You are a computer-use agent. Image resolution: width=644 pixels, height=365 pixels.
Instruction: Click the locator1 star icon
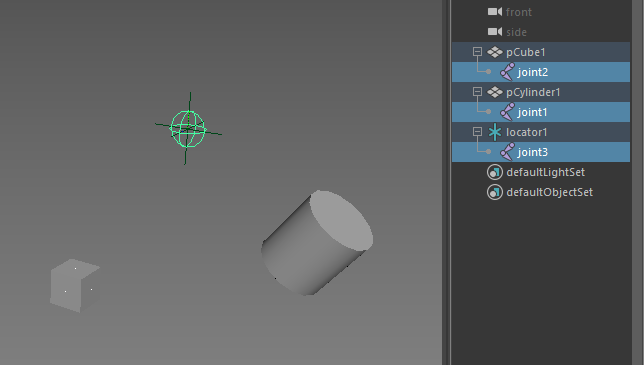[495, 132]
